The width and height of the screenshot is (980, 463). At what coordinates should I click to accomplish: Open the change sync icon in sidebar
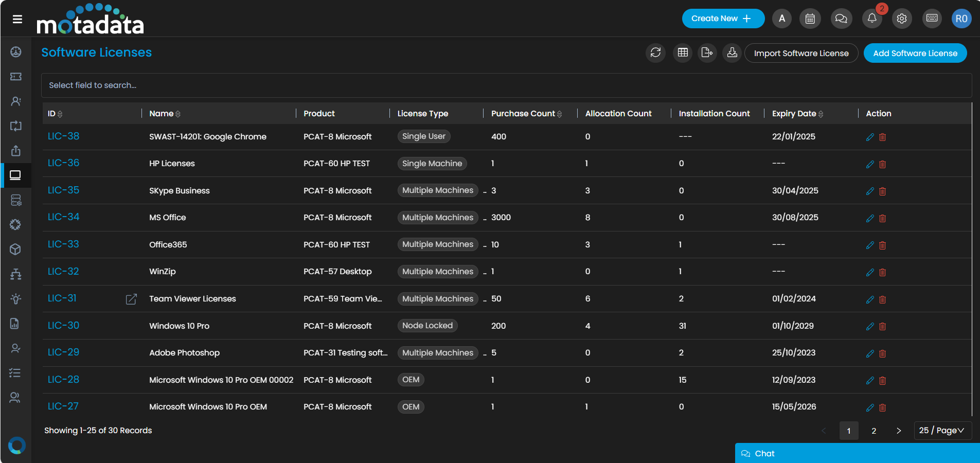pos(16,126)
